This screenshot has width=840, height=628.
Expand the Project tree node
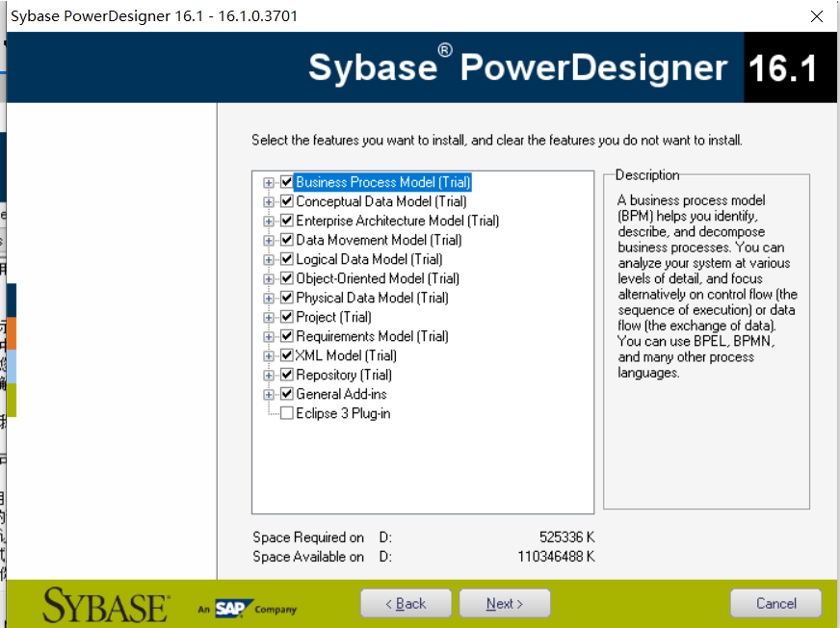[271, 316]
